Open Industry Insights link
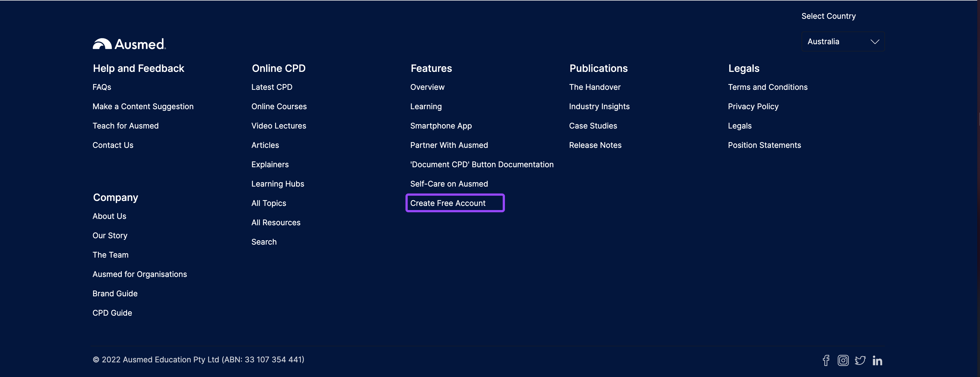Image resolution: width=980 pixels, height=377 pixels. (600, 107)
